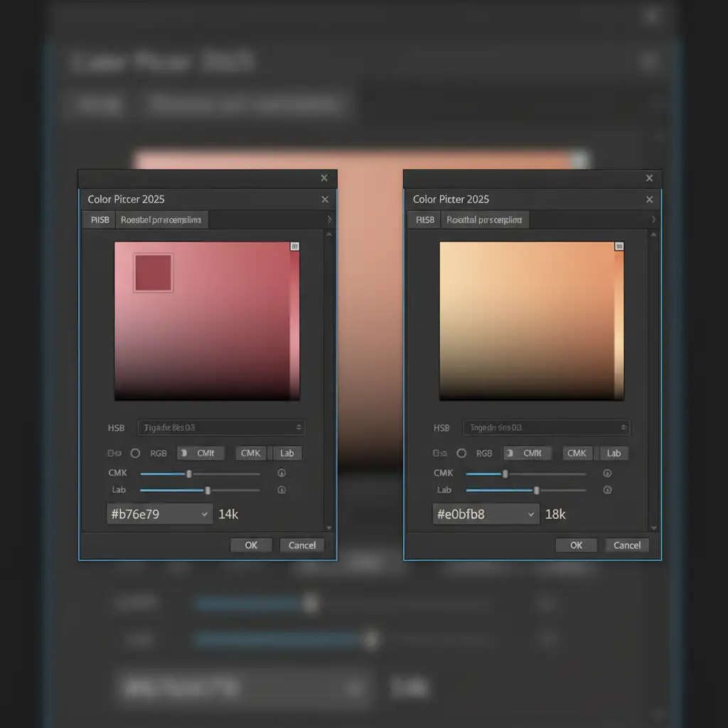
Task: Select the RGB radio button in the right dialog
Action: pyautogui.click(x=461, y=453)
